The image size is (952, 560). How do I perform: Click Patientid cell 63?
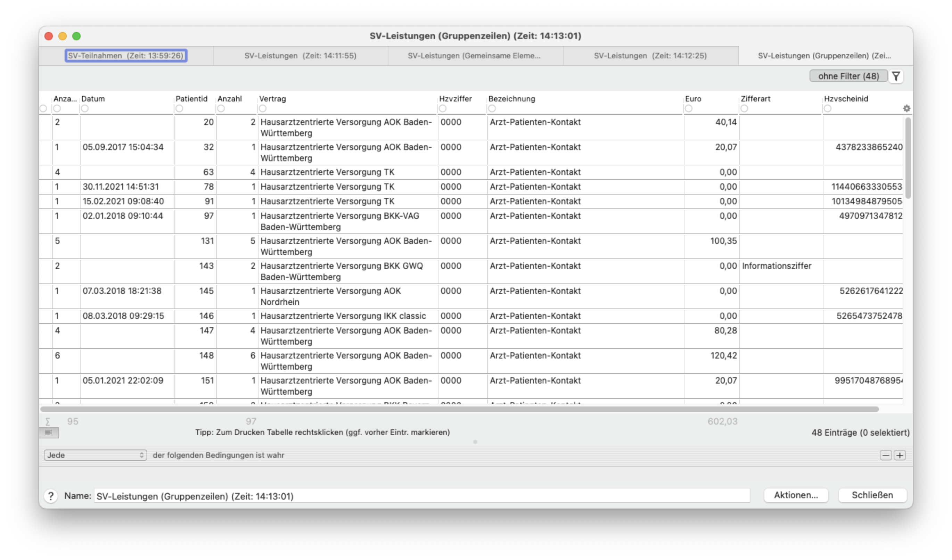[208, 172]
